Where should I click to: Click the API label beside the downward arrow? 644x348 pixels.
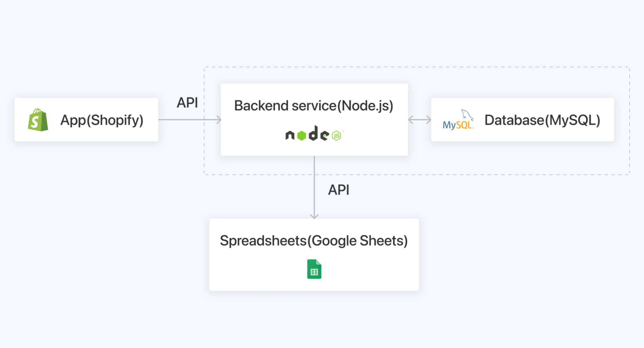coord(339,190)
